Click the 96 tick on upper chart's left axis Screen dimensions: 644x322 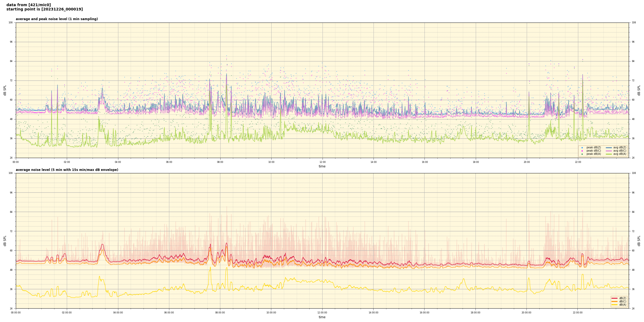pyautogui.click(x=11, y=42)
